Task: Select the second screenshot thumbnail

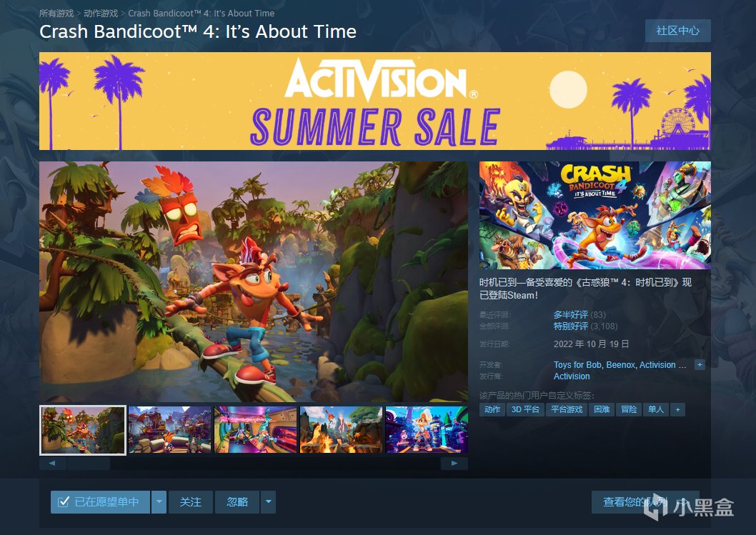Action: 170,429
